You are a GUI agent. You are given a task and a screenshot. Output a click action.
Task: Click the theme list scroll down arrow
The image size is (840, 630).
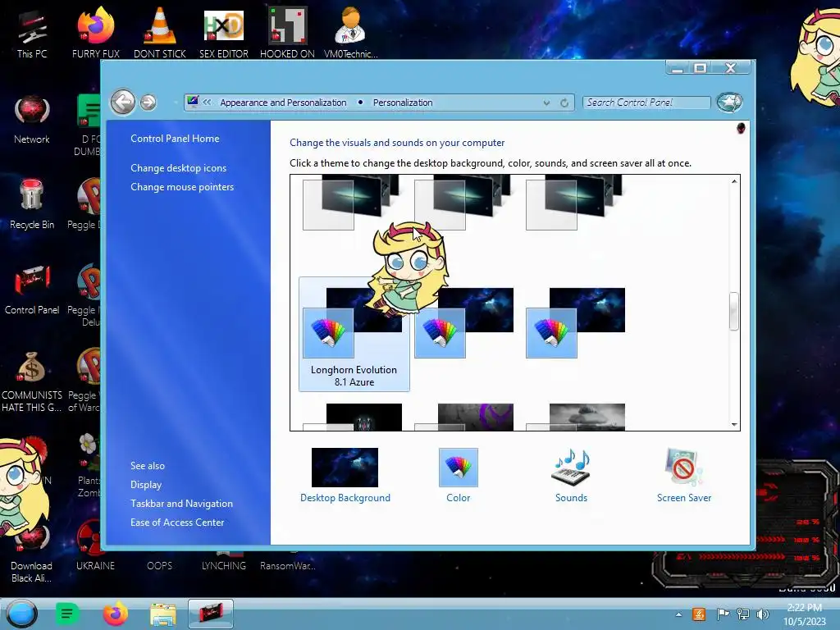click(x=734, y=424)
